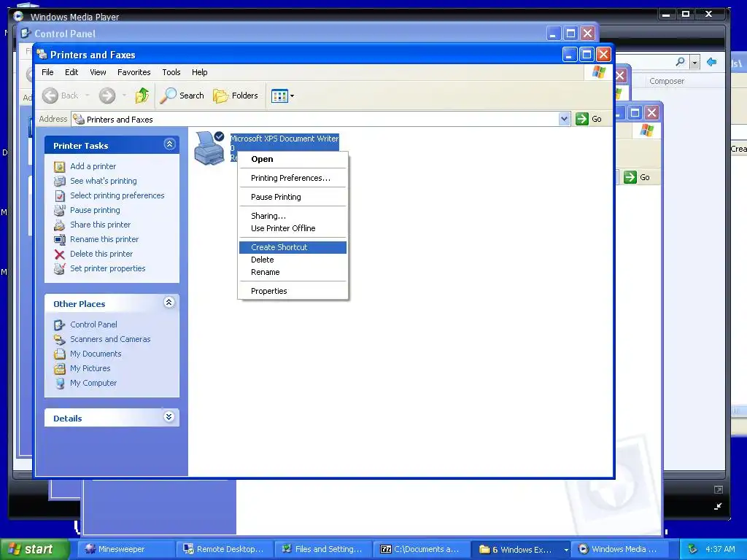This screenshot has height=560, width=747.
Task: Collapse the Printer Tasks panel
Action: pyautogui.click(x=169, y=144)
